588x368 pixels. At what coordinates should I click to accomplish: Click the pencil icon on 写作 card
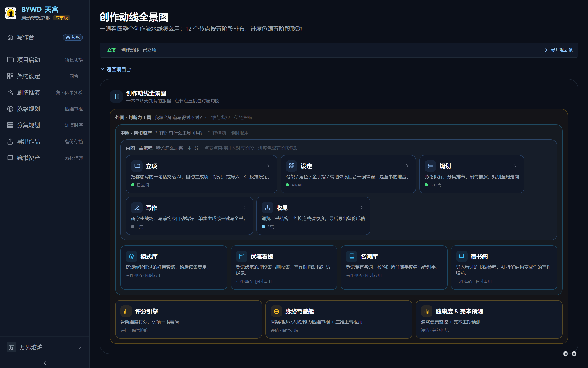tap(137, 207)
